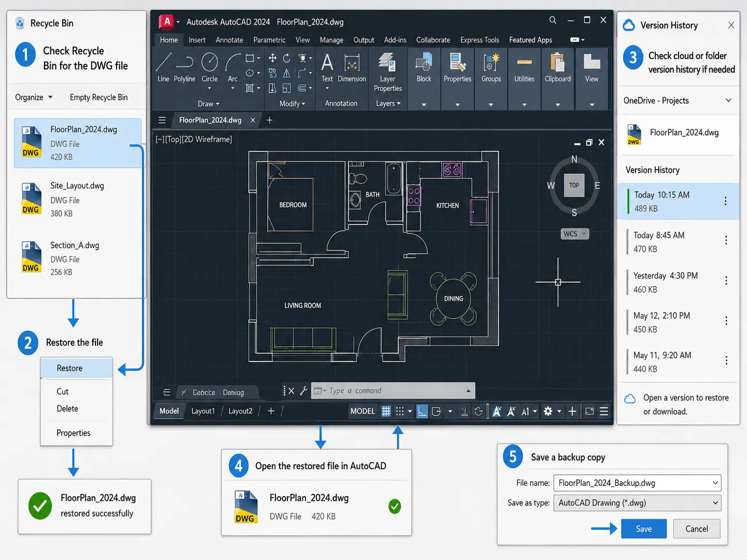The image size is (747, 560).
Task: Toggle ortho mode in status bar
Action: 422,411
